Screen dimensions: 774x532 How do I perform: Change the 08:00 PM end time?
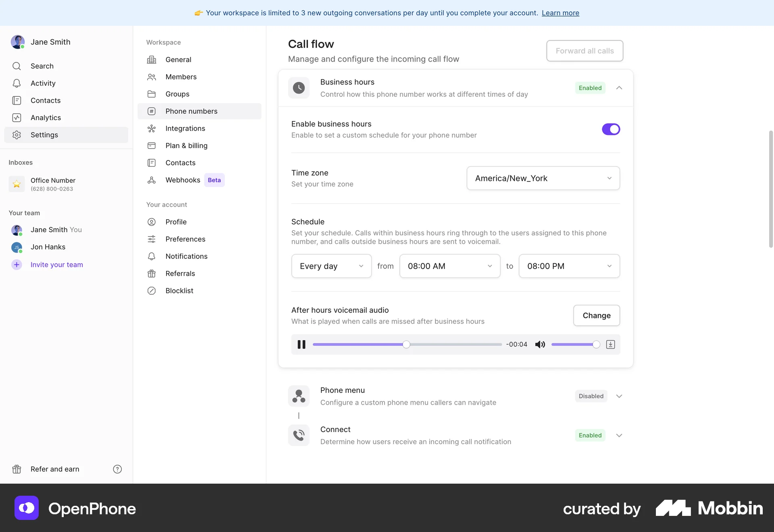[569, 266]
